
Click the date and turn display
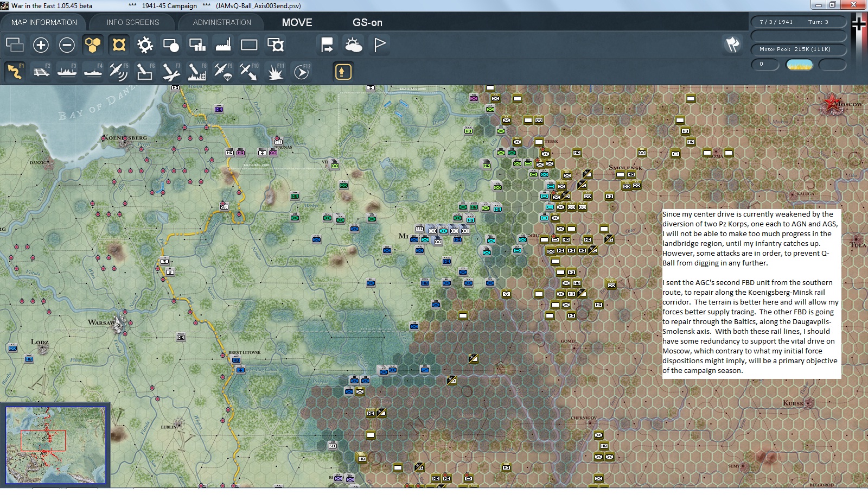point(798,22)
